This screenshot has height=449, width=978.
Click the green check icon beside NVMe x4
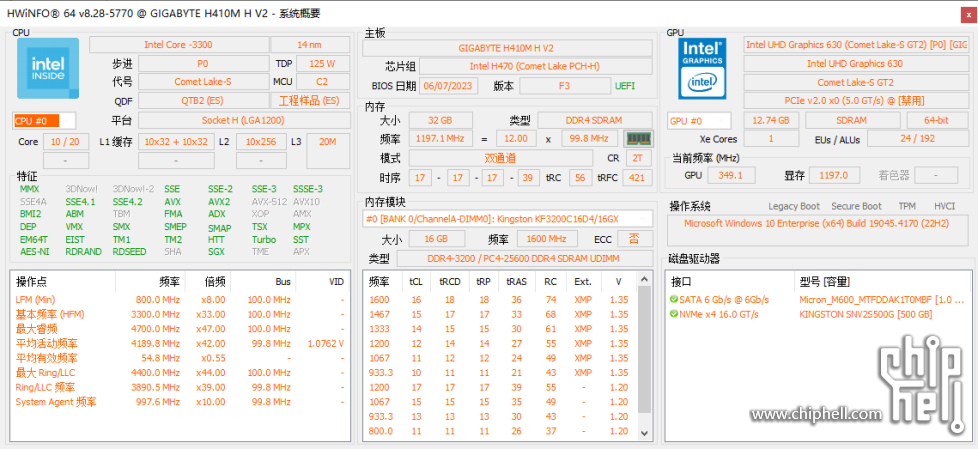(674, 314)
